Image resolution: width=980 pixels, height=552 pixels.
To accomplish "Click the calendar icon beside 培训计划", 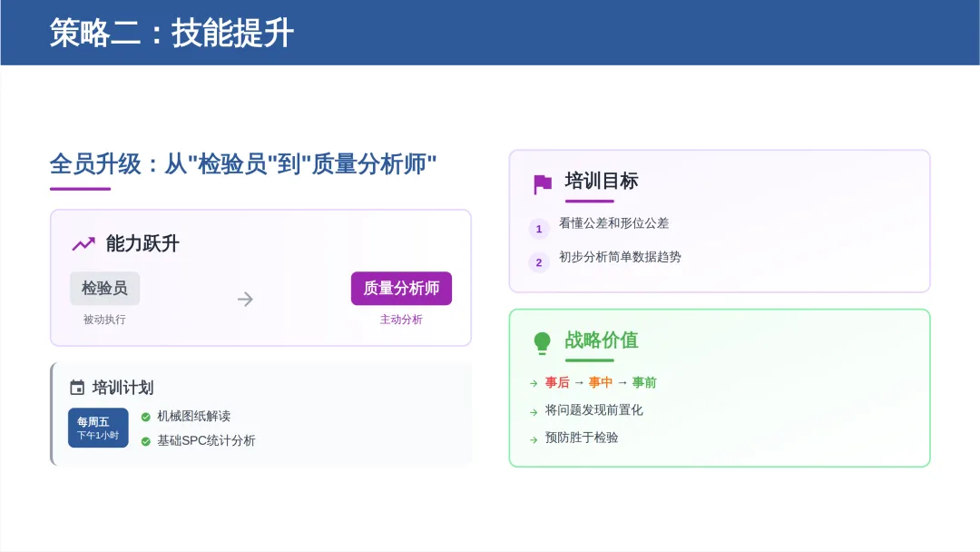I will tap(77, 388).
